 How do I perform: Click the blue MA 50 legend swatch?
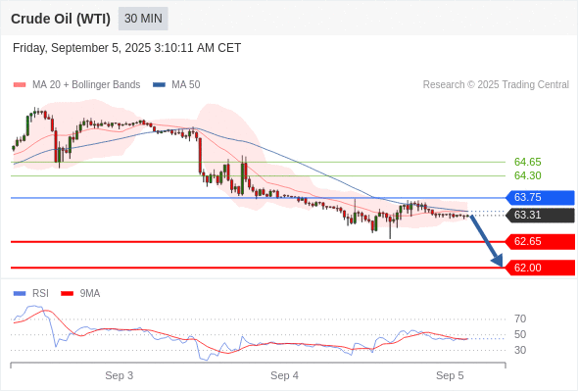point(159,85)
